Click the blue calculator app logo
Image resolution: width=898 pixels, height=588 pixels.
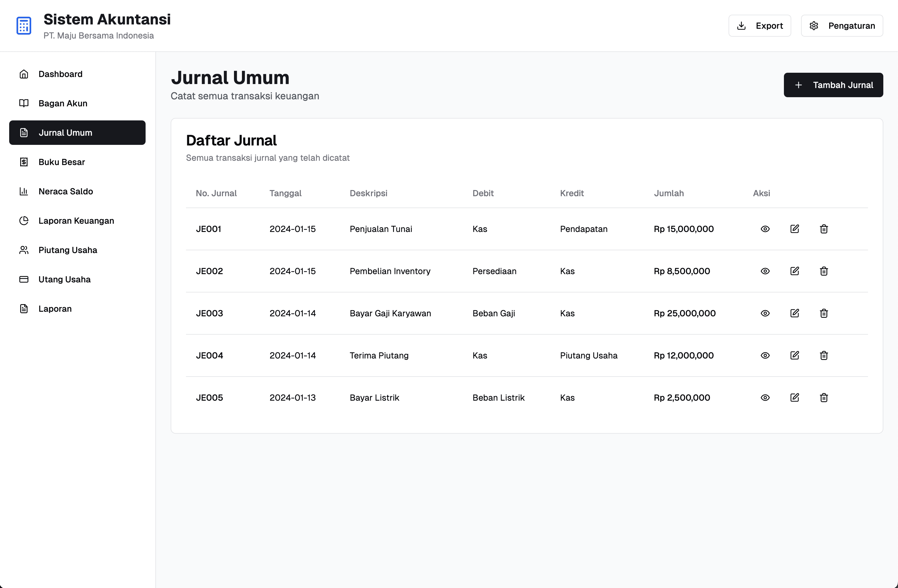pyautogui.click(x=24, y=26)
